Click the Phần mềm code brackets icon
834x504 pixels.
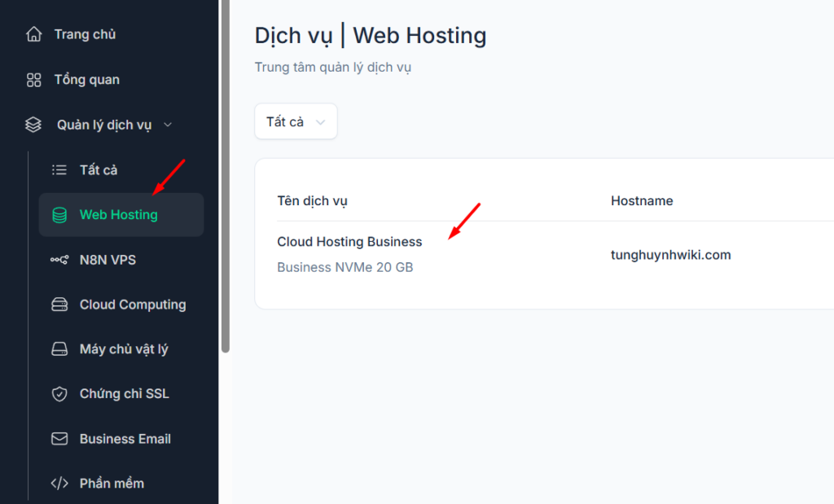(x=59, y=484)
